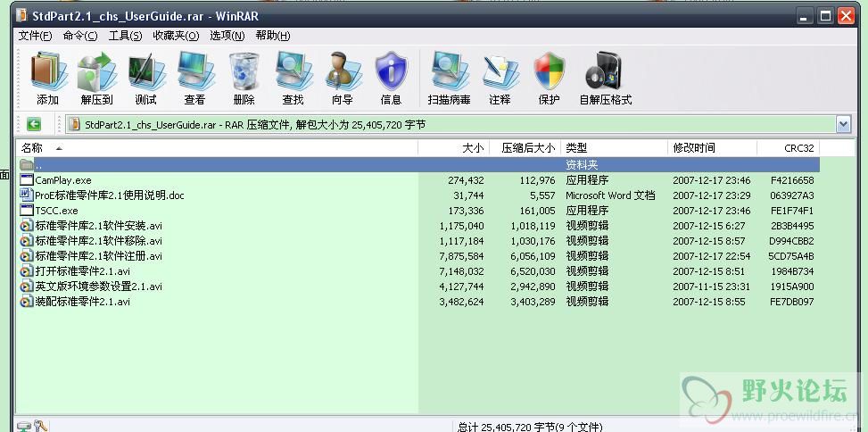Select the parent folder '..' row
The width and height of the screenshot is (868, 432).
coord(418,164)
